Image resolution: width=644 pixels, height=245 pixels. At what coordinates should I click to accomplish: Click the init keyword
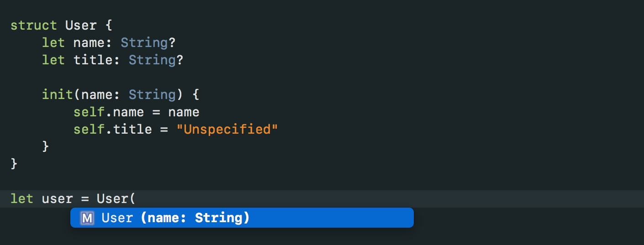pyautogui.click(x=58, y=94)
